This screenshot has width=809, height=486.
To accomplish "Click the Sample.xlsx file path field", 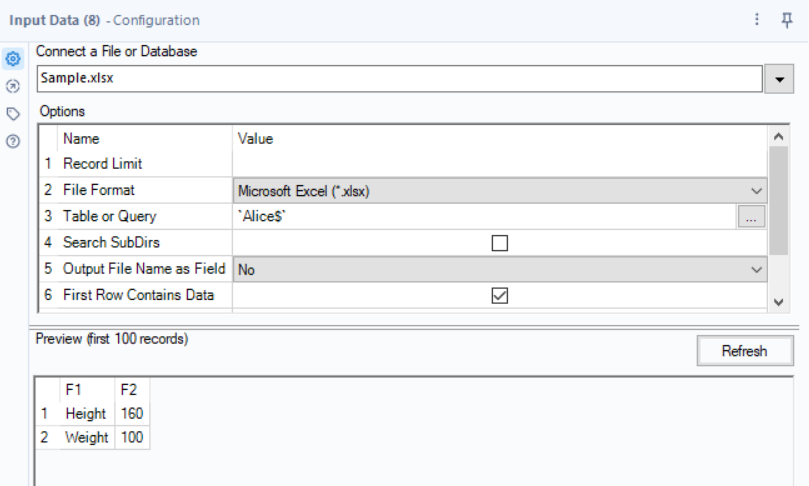I will click(398, 79).
